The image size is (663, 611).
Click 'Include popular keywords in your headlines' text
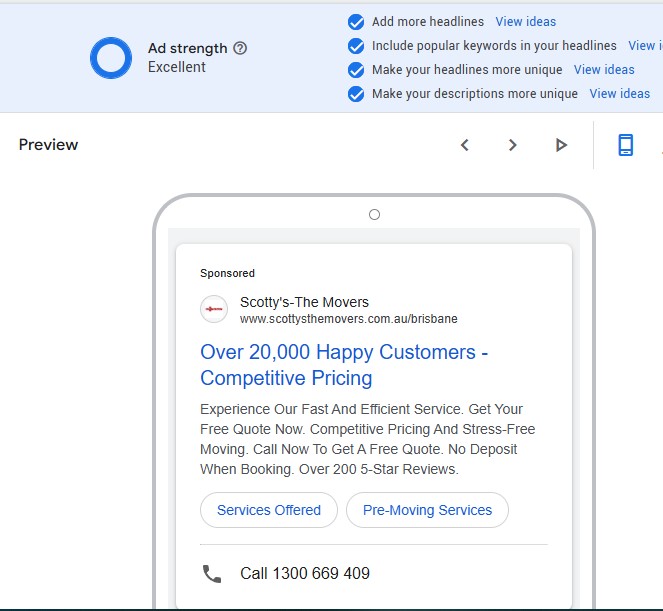coord(494,46)
